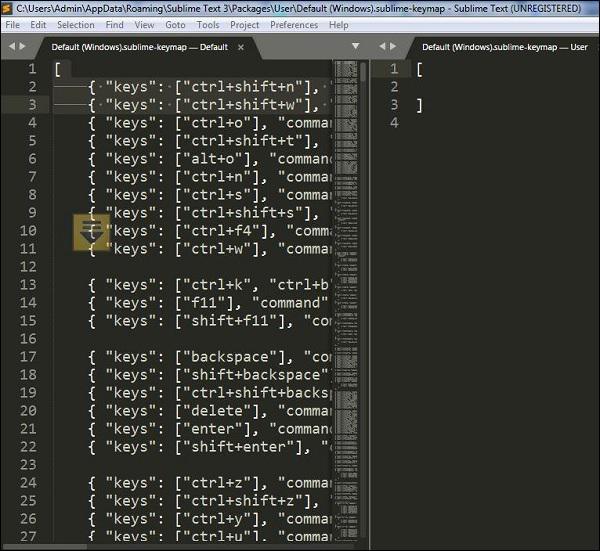Open the Goto menu
600x551 pixels.
175,25
